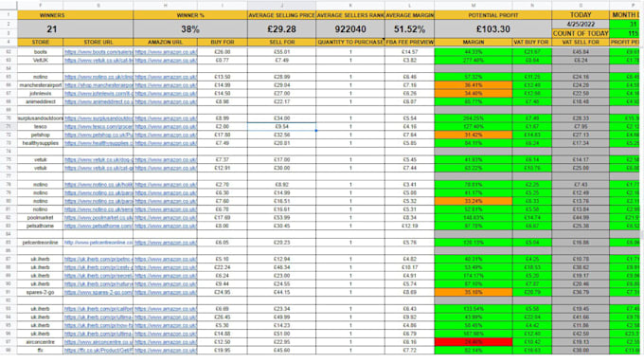This screenshot has height=363, width=644.
Task: Open the petsathome store URL link
Action: pos(98,226)
